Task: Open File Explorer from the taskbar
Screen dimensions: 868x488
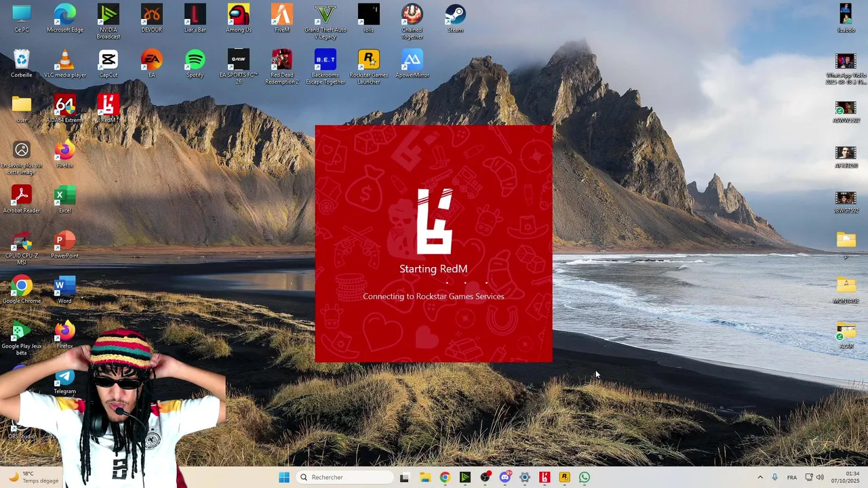Action: [425, 477]
